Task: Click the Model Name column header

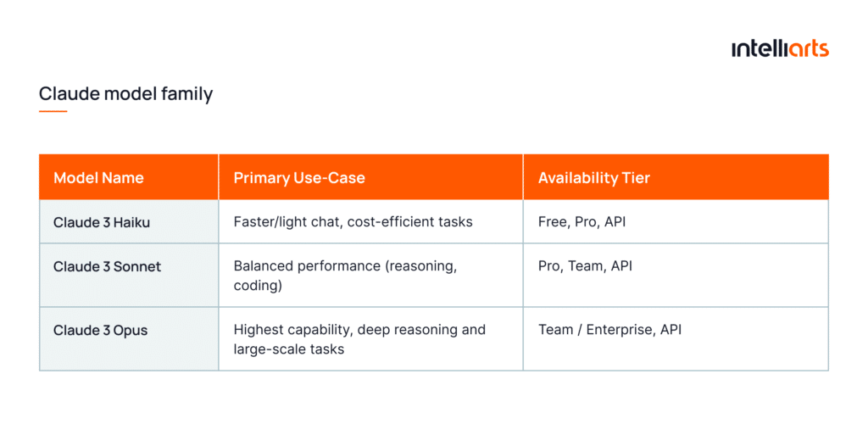Action: pyautogui.click(x=98, y=178)
